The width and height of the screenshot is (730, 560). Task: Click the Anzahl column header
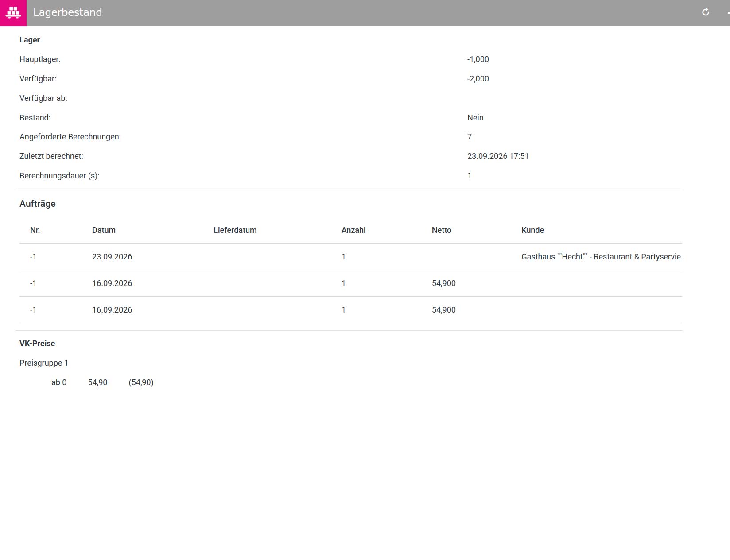(x=353, y=230)
